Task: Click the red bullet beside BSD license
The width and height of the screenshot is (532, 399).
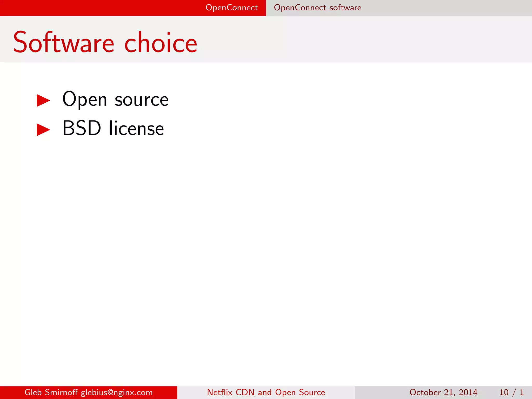Action: click(x=43, y=130)
